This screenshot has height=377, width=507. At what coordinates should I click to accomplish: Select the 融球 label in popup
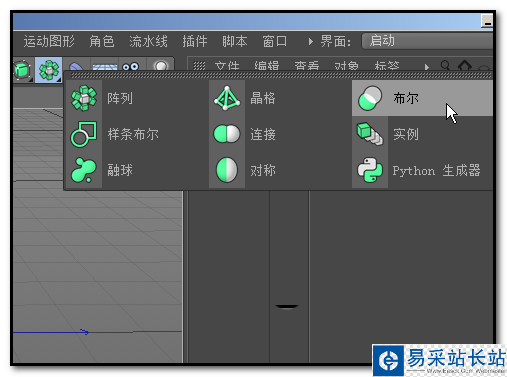click(x=120, y=170)
